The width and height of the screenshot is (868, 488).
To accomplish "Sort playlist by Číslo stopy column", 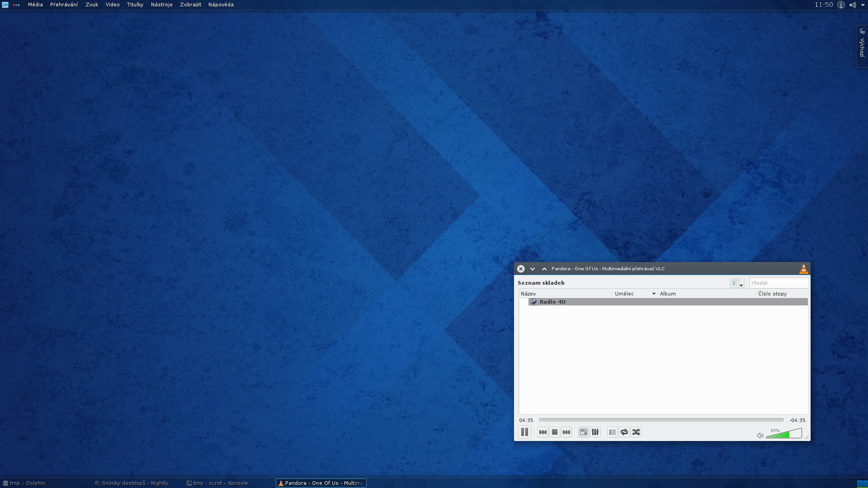I will tap(782, 294).
